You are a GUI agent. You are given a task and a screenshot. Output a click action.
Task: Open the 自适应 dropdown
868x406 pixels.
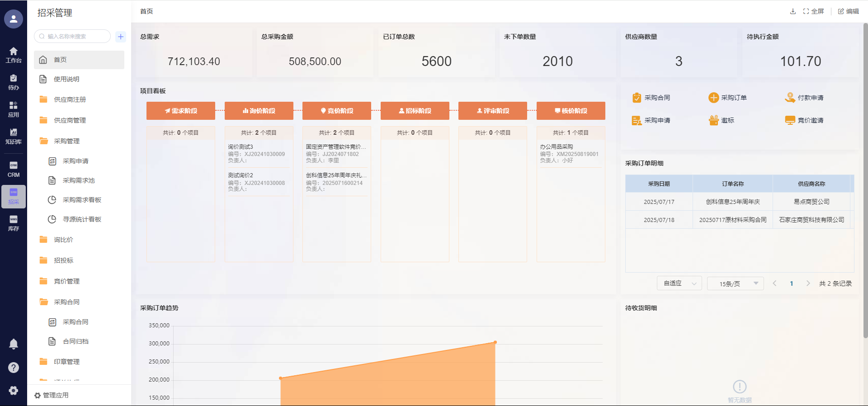pos(679,283)
